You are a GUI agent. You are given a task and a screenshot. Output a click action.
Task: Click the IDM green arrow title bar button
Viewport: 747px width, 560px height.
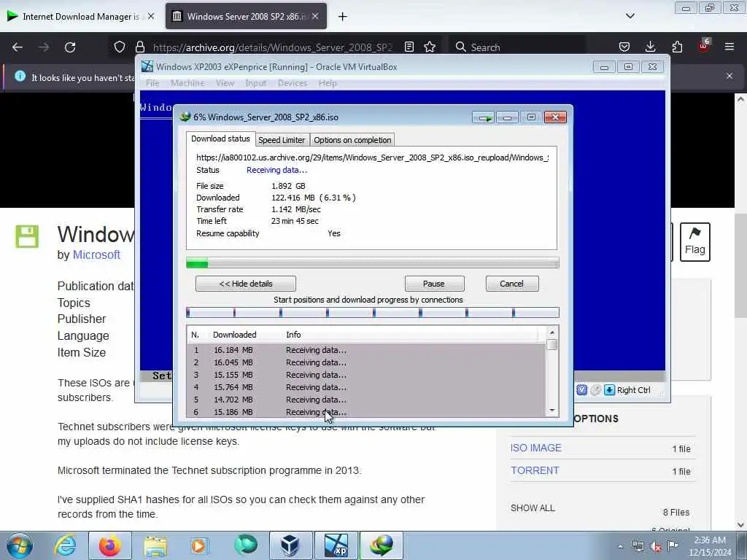484,117
